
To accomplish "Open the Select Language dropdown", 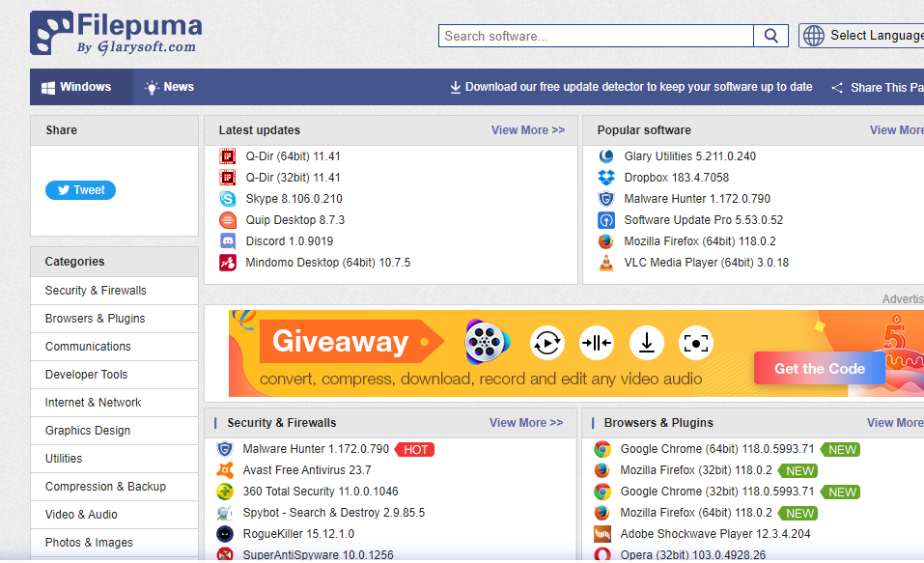I will [861, 36].
